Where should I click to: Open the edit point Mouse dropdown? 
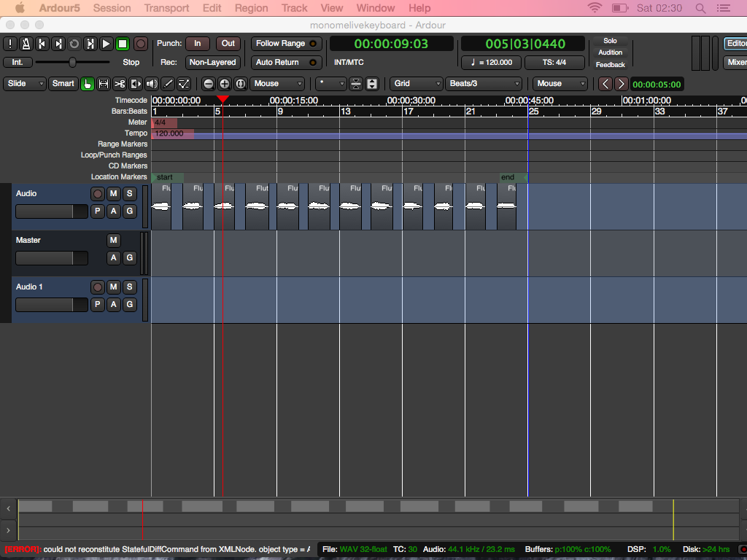(x=560, y=84)
